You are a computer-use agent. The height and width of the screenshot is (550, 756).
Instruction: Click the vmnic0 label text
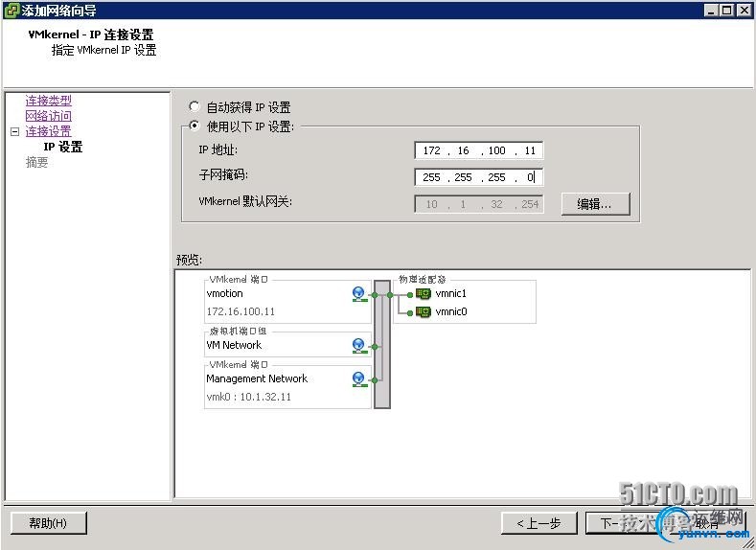(x=450, y=311)
